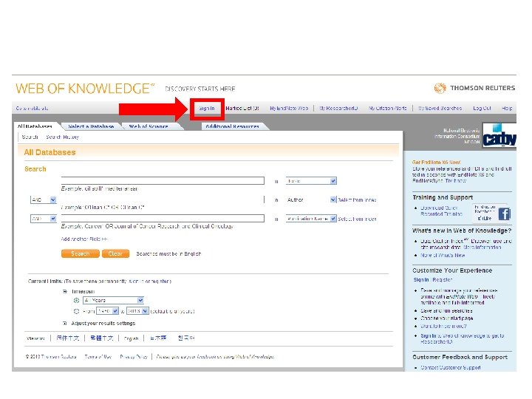The height and width of the screenshot is (399, 532).
Task: Select the From year range radio button
Action: pyautogui.click(x=76, y=311)
